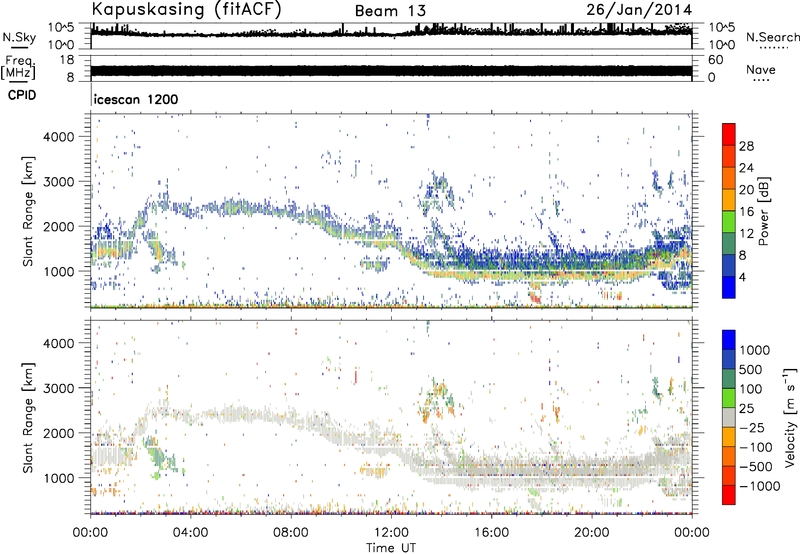
Task: Click the '04:00' time tick label
Action: coord(190,533)
